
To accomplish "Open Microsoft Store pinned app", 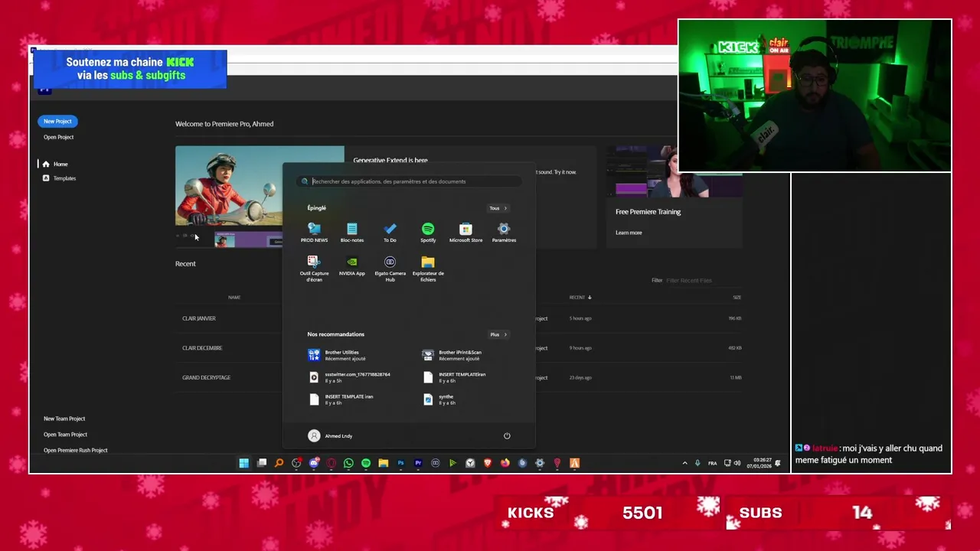I will (465, 232).
